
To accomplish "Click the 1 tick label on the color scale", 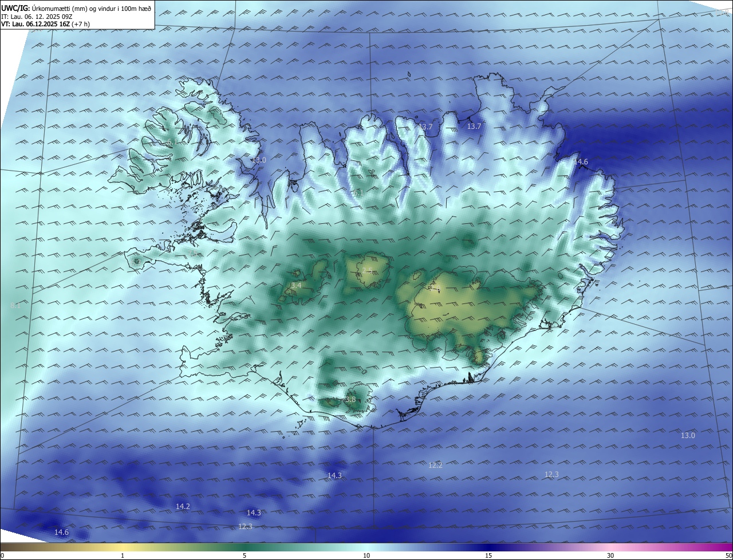I will point(123,555).
